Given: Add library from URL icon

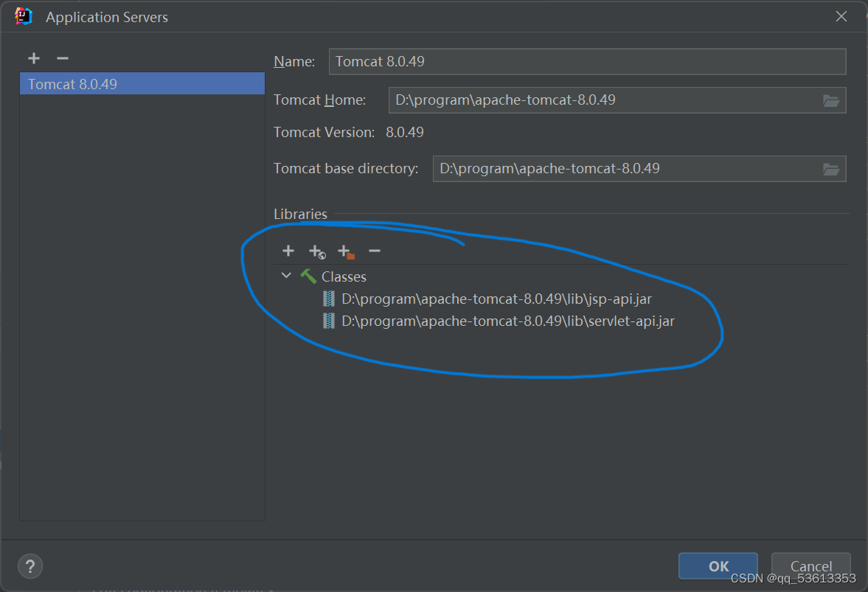Looking at the screenshot, I should pyautogui.click(x=317, y=251).
